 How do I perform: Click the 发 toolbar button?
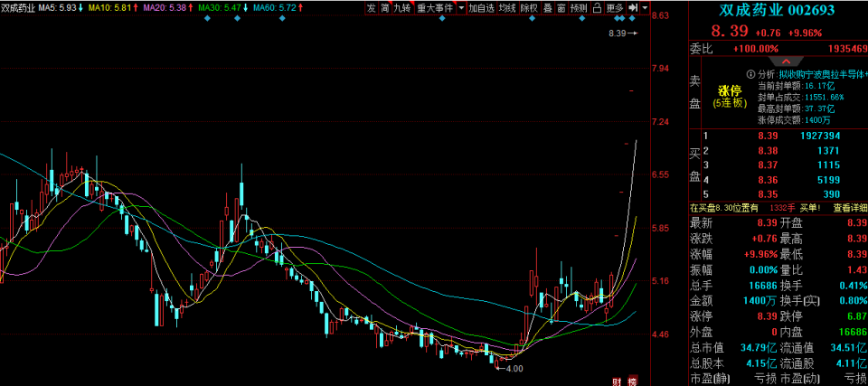371,7
